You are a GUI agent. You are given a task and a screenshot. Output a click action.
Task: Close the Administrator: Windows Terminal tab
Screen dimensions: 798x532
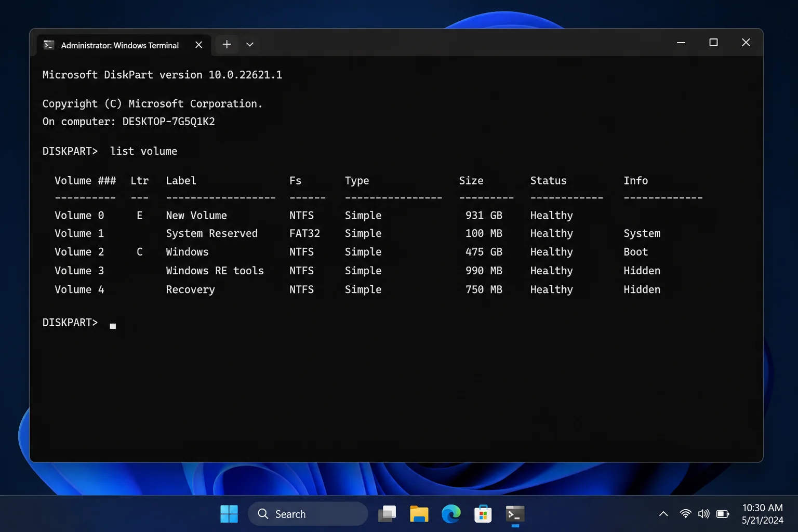click(x=198, y=45)
